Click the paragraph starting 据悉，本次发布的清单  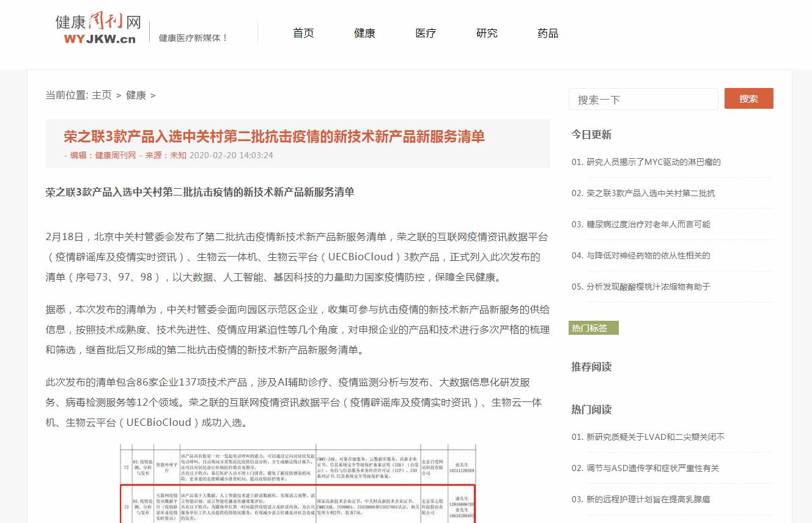[297, 329]
